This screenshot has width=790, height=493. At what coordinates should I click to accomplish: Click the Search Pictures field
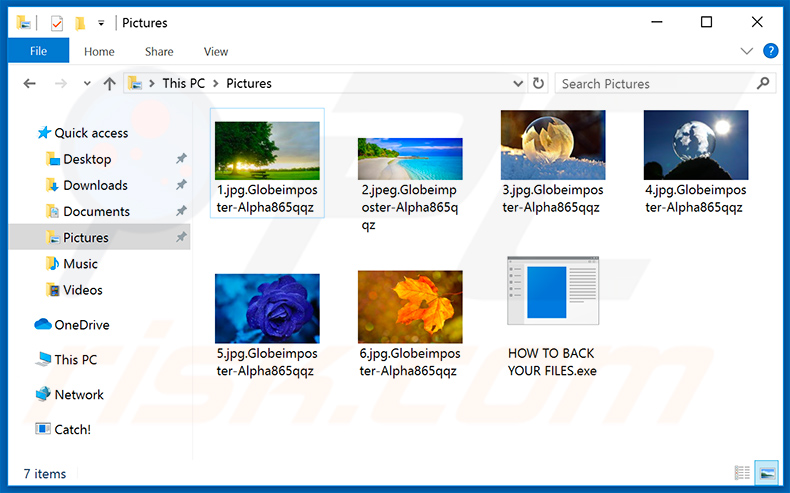(665, 84)
